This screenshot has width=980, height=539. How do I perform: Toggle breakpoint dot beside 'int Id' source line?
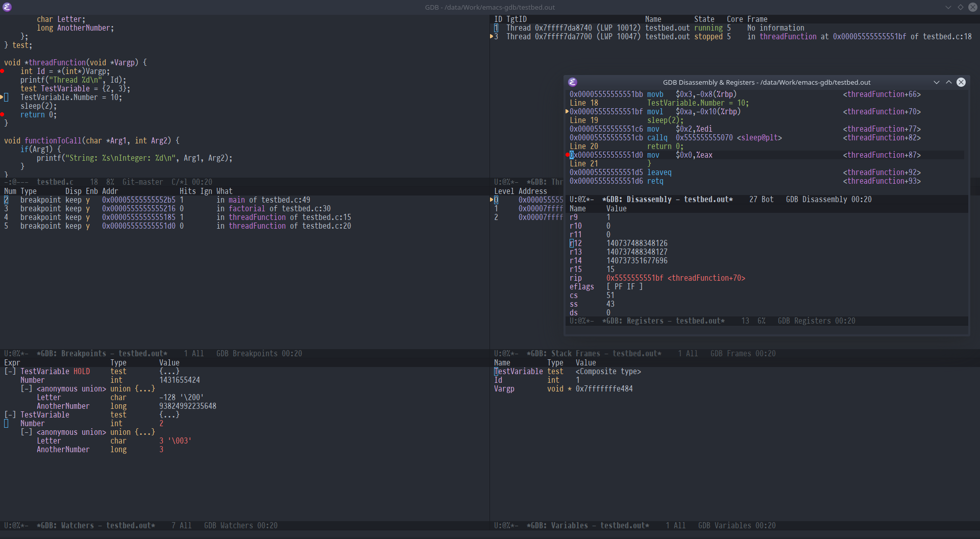point(2,71)
